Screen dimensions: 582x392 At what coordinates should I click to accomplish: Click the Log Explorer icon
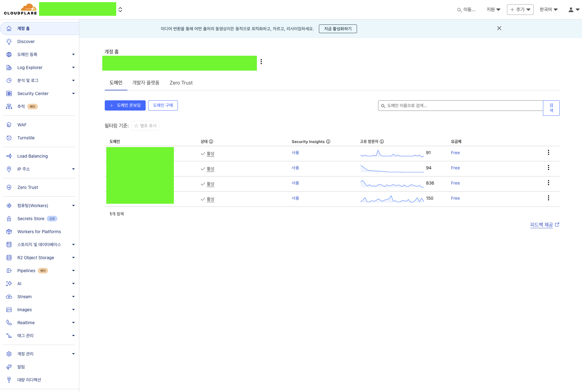(9, 68)
